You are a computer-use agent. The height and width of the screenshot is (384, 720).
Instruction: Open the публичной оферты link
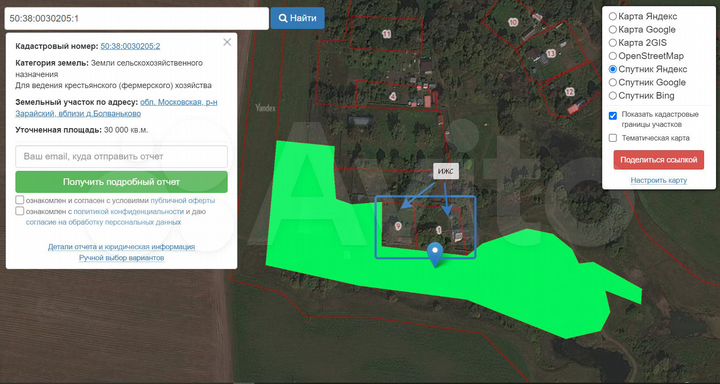(x=183, y=201)
